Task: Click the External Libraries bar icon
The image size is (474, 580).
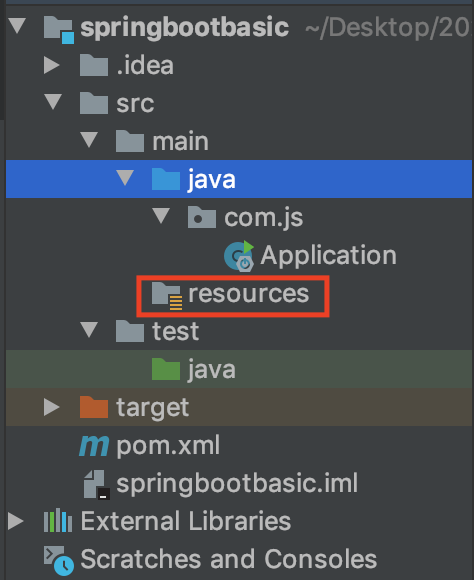Action: [58, 521]
